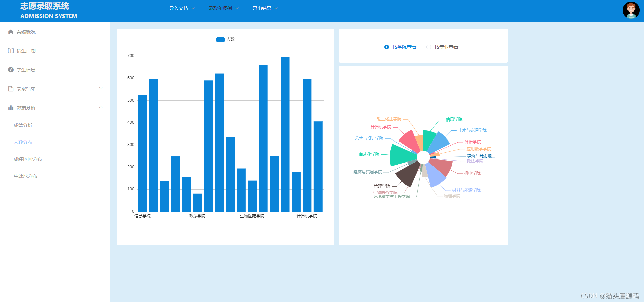Click the 土木与交通学院 pie label
Viewport: 644px width, 302px height.
472,130
